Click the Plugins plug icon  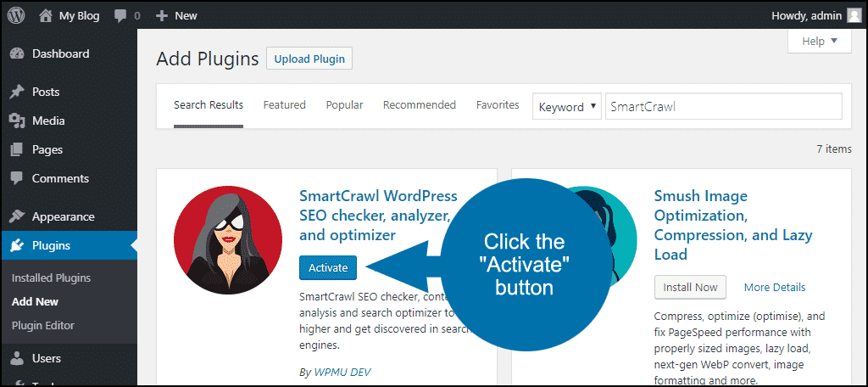coord(17,245)
